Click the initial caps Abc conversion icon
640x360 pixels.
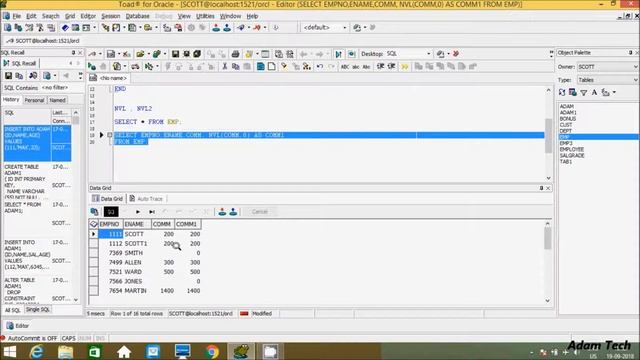click(x=366, y=67)
